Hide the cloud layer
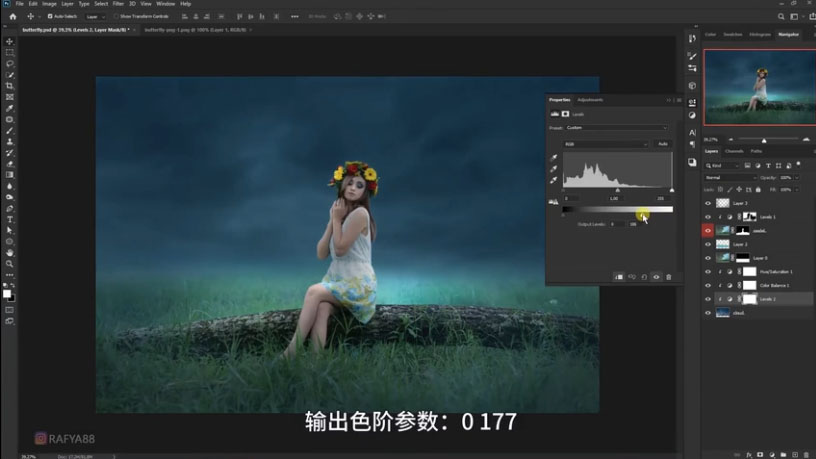816x459 pixels. (x=708, y=313)
